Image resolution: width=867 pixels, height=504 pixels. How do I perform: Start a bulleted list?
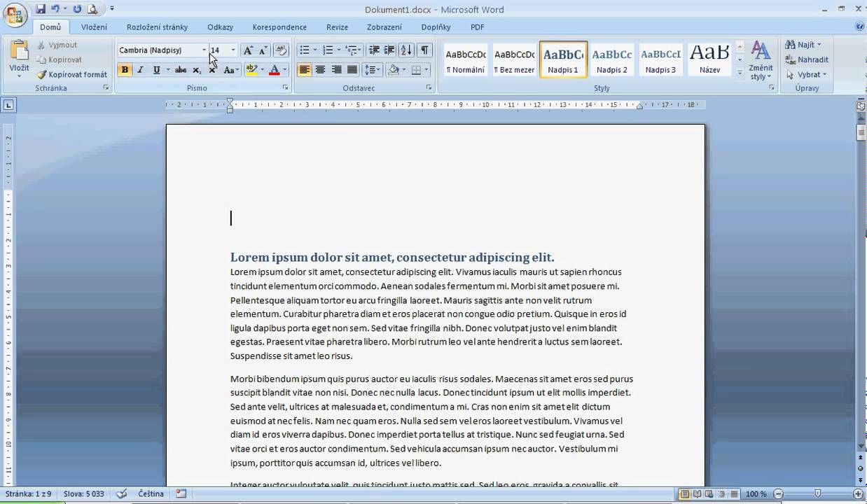click(x=304, y=50)
